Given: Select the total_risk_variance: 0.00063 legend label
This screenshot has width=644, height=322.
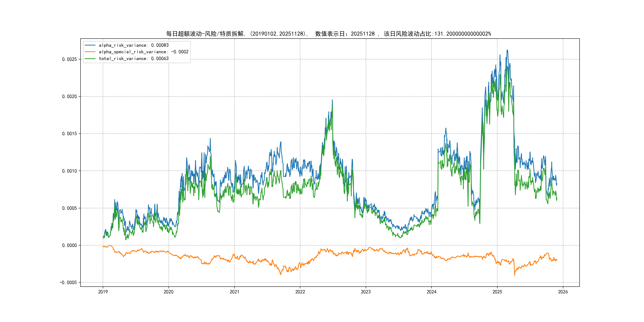Looking at the screenshot, I should [134, 58].
